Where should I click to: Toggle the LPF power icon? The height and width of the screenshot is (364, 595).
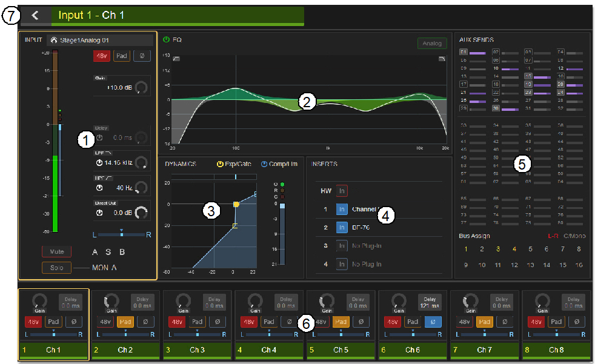click(x=99, y=163)
